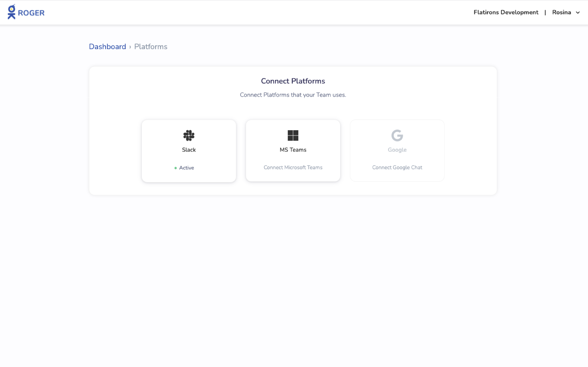588x367 pixels.
Task: Click the MS Teams card title
Action: (x=293, y=150)
